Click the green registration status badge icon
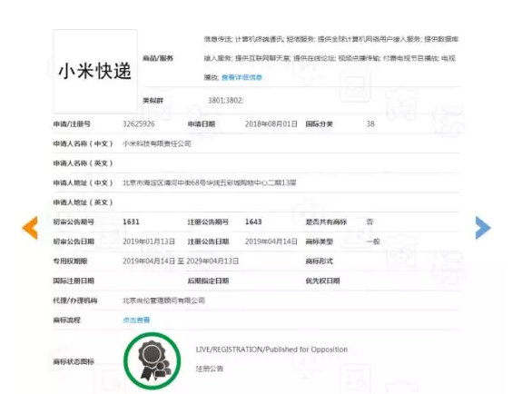This screenshot has width=532, height=394. coord(152,361)
